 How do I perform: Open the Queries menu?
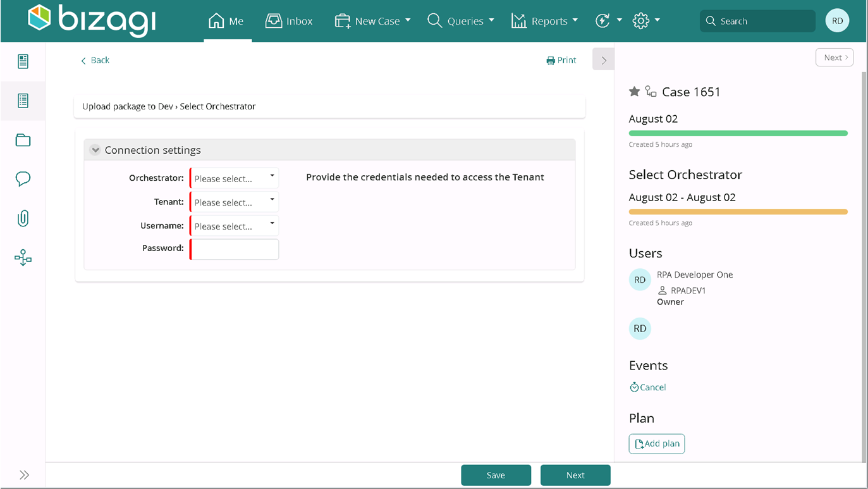tap(460, 21)
